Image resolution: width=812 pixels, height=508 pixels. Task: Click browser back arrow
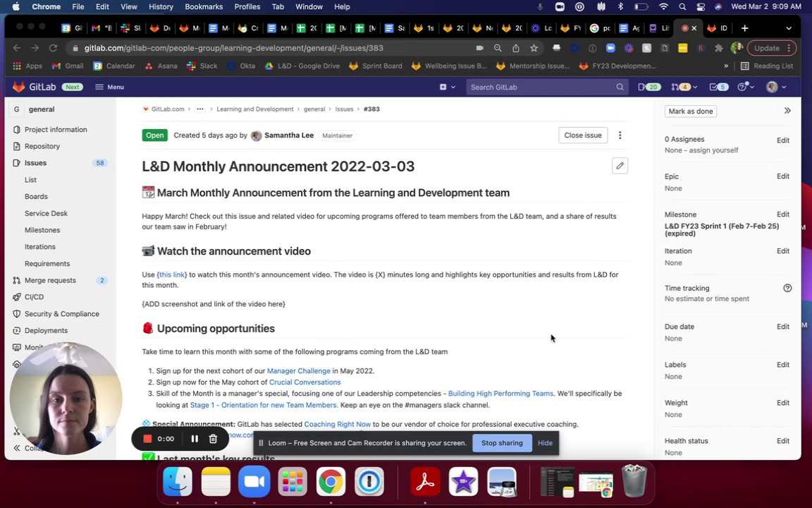click(17, 48)
